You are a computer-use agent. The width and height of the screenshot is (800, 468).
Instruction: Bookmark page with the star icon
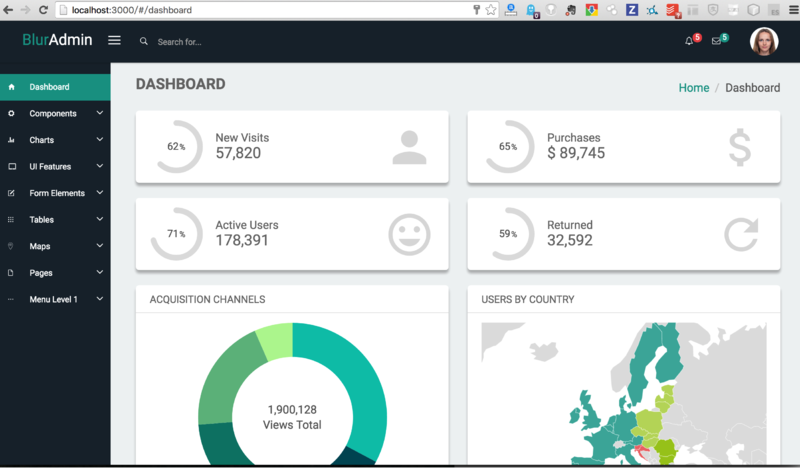[x=491, y=10]
